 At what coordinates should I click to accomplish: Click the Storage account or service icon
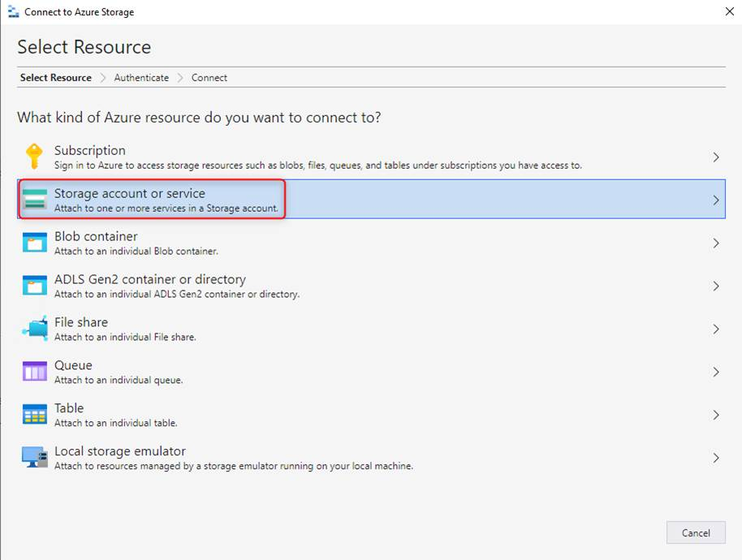tap(35, 200)
